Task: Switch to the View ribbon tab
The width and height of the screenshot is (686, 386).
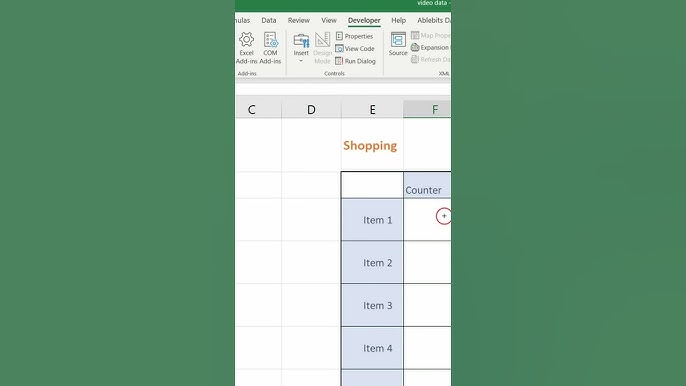Action: point(329,20)
